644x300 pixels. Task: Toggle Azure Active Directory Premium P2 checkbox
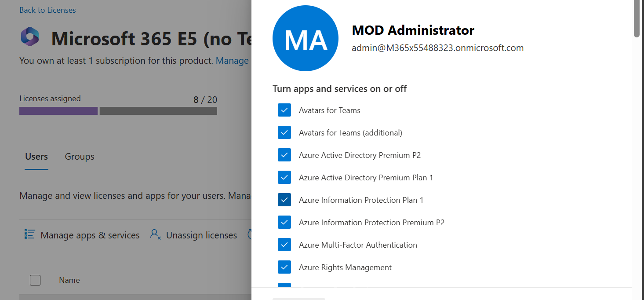(x=284, y=155)
